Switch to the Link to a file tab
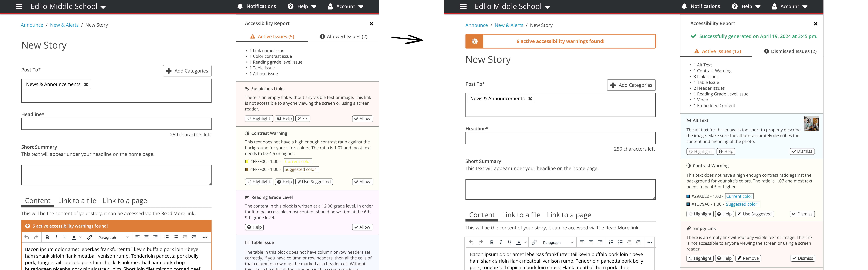The height and width of the screenshot is (270, 868). [x=77, y=201]
